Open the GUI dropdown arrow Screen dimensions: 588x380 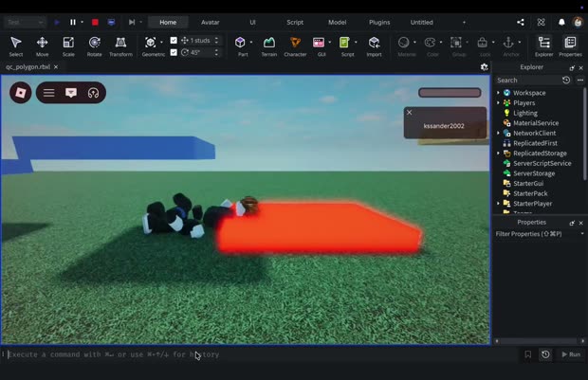pyautogui.click(x=330, y=43)
